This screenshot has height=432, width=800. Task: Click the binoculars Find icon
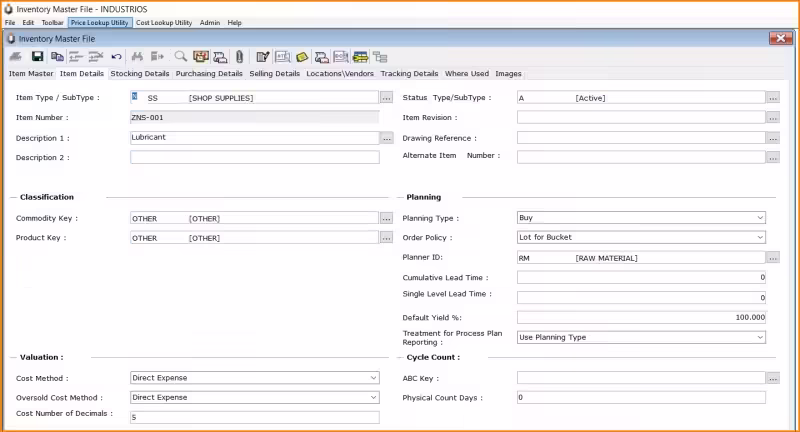coord(137,57)
